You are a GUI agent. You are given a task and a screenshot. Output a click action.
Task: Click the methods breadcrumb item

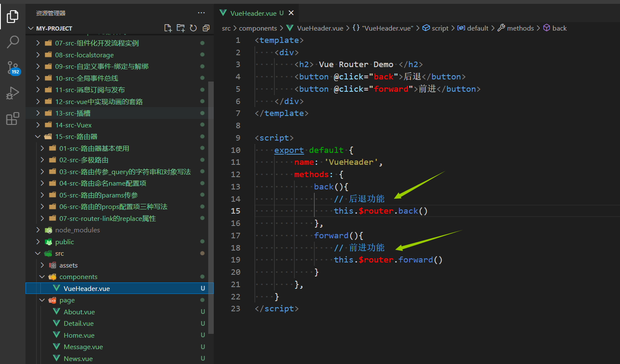[515, 28]
